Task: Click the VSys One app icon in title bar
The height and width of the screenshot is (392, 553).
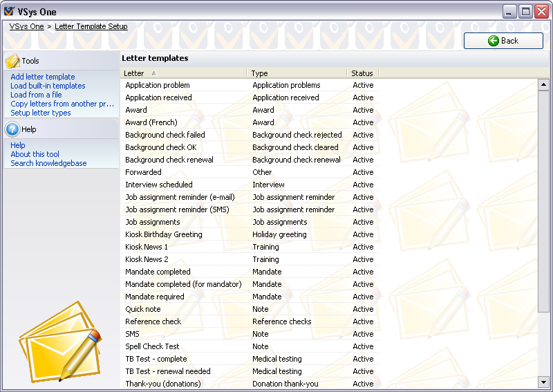Action: (x=10, y=11)
